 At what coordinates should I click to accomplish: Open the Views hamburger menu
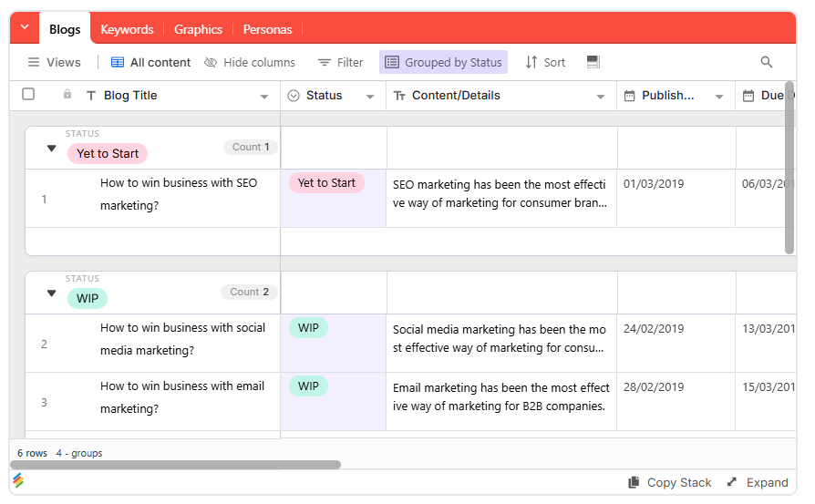pos(54,62)
